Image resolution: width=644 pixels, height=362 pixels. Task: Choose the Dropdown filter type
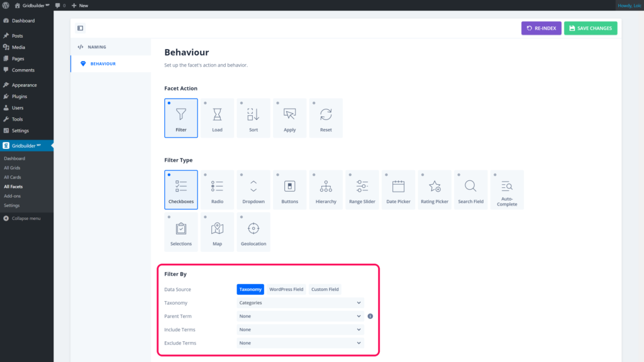coord(253,190)
